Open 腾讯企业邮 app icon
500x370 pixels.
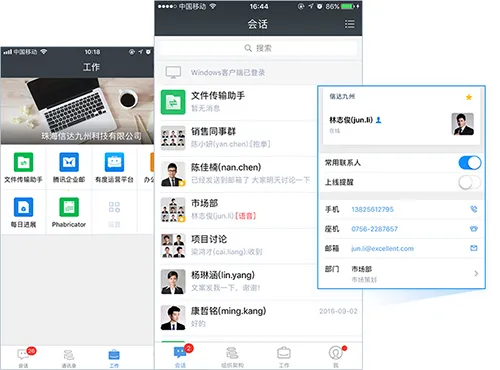(x=69, y=167)
